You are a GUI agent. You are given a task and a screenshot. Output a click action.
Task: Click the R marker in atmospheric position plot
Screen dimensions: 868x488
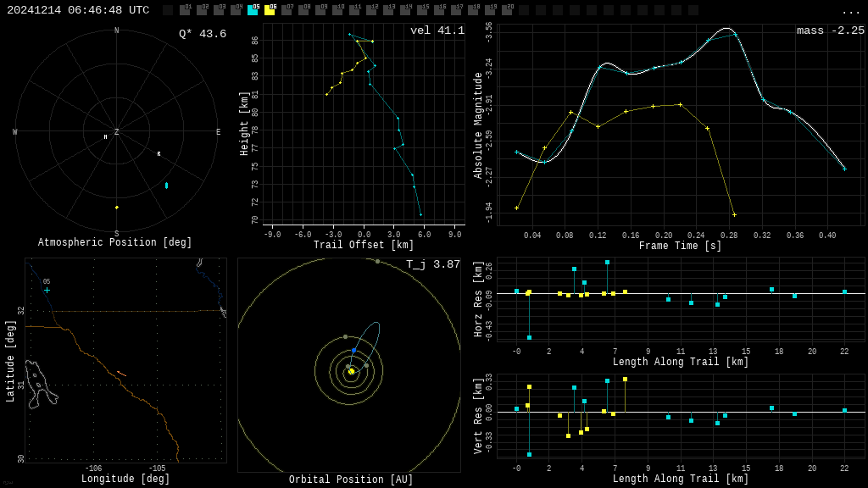pyautogui.click(x=159, y=154)
